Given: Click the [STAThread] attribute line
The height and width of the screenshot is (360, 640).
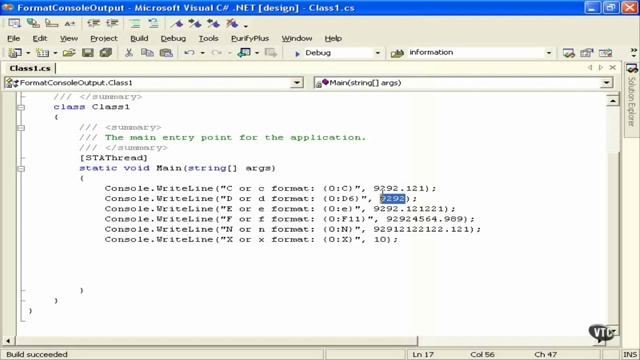Looking at the screenshot, I should tap(113, 158).
